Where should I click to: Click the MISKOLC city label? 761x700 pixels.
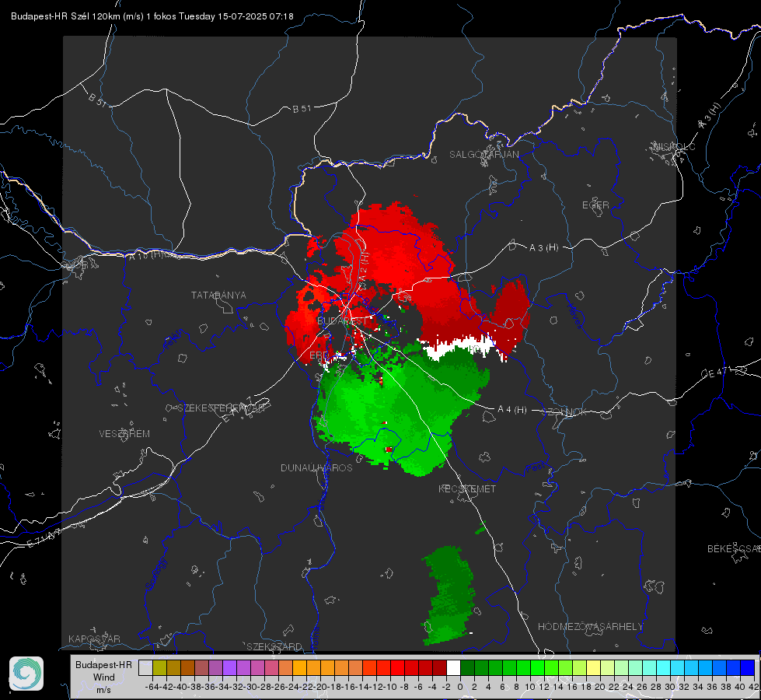[674, 146]
